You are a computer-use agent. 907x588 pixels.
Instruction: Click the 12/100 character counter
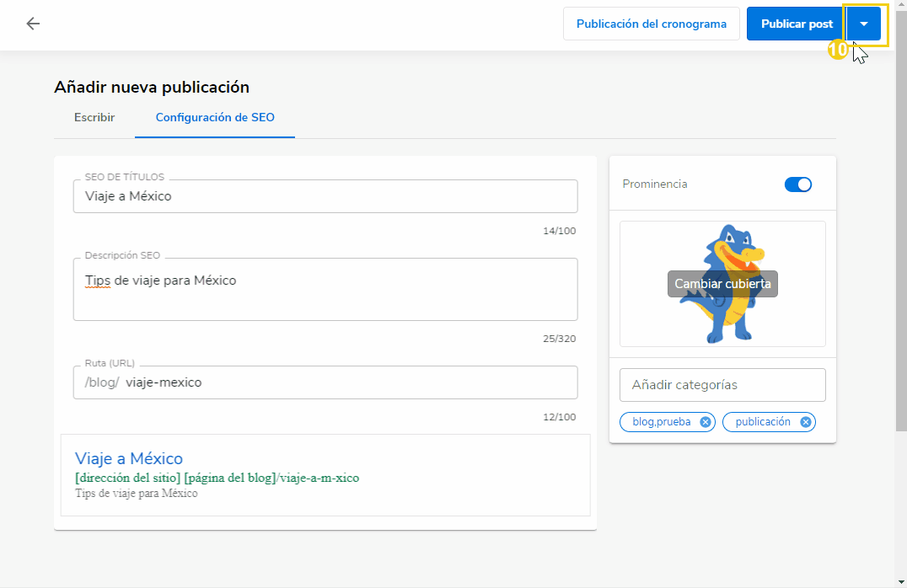coord(560,417)
